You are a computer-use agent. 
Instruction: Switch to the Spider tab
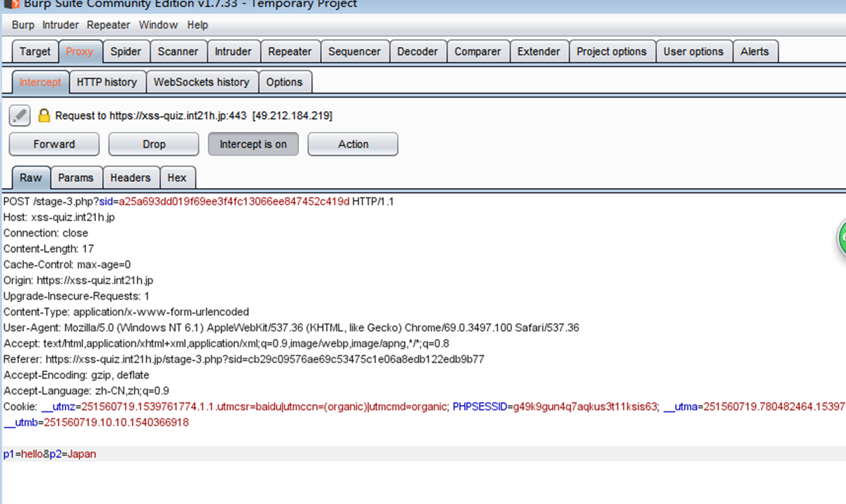point(126,52)
